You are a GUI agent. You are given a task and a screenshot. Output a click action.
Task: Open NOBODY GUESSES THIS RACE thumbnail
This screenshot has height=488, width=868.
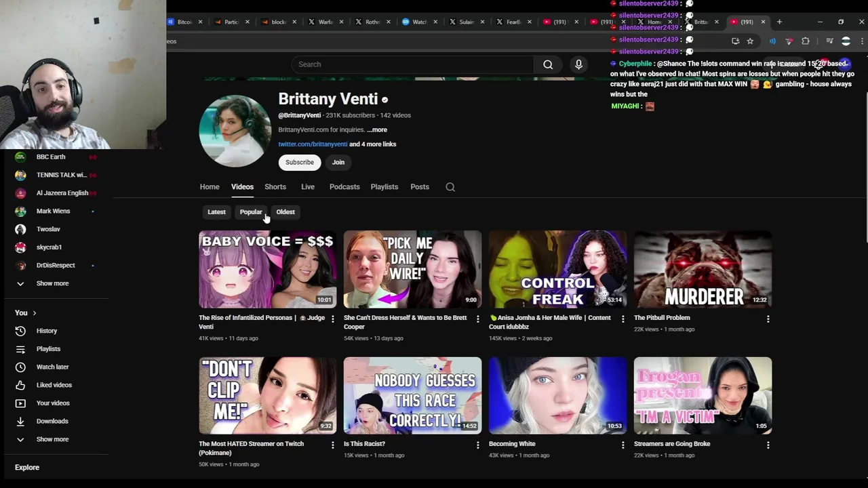(x=412, y=396)
